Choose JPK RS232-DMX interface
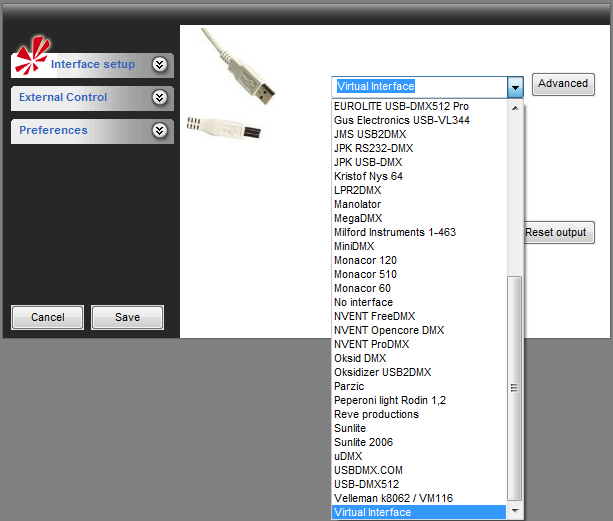 coord(419,148)
